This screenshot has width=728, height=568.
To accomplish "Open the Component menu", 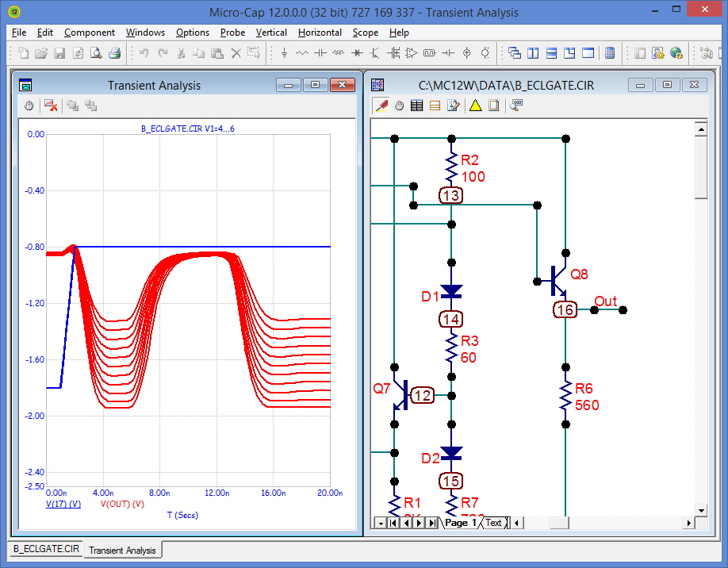I will coord(90,33).
